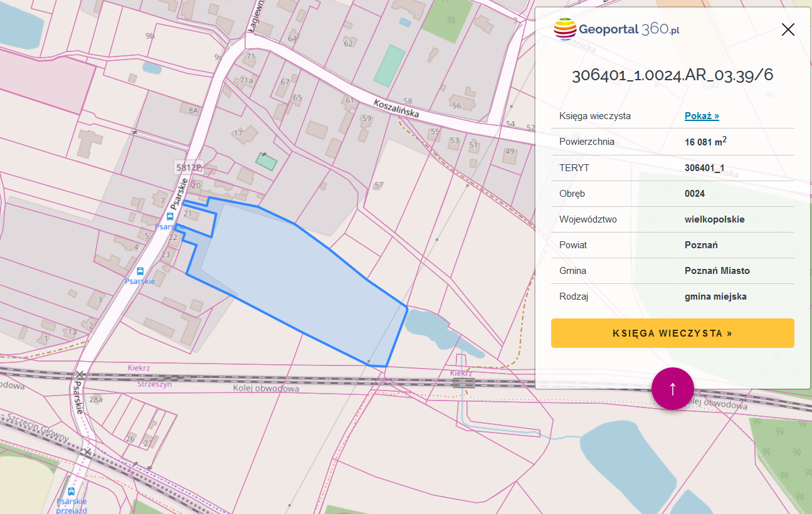Select the Psarskie bus stop icon near building 4
The image size is (812, 514).
click(x=140, y=271)
